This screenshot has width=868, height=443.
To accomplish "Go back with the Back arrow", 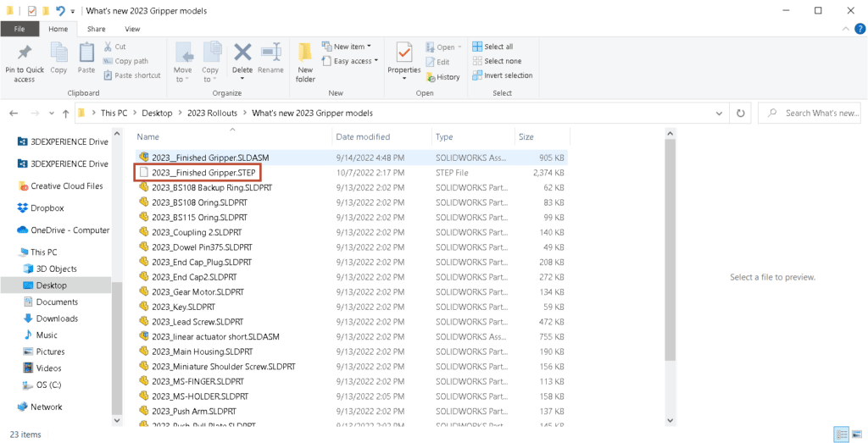I will pyautogui.click(x=14, y=114).
